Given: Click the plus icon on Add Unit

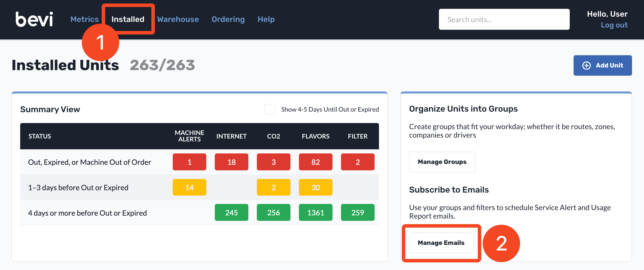Looking at the screenshot, I should point(586,65).
